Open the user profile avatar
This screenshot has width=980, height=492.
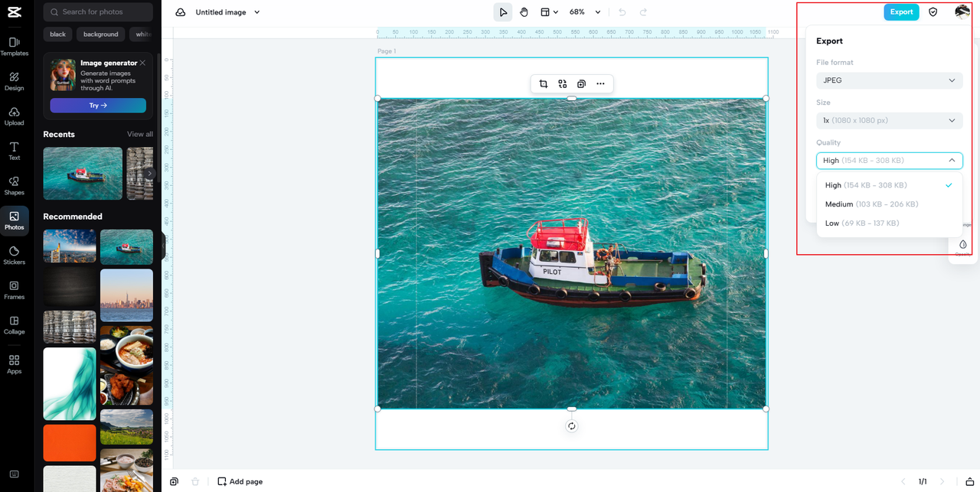[962, 11]
